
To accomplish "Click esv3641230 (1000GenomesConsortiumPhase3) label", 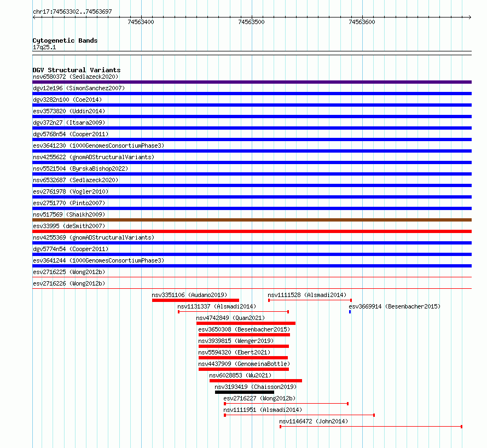I will [98, 146].
